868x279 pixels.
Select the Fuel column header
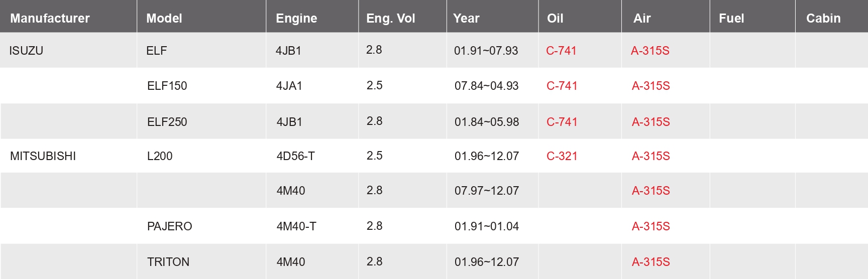[x=731, y=19]
